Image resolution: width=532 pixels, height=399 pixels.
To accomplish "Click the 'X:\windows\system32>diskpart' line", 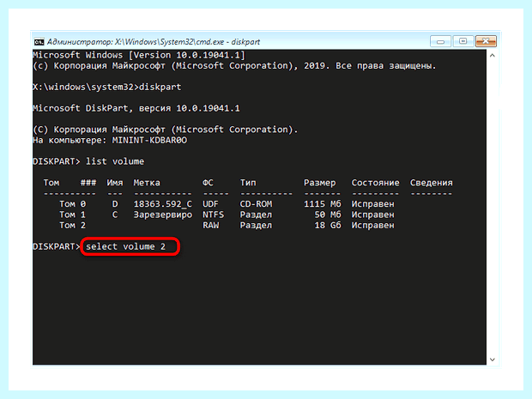I will 107,87.
